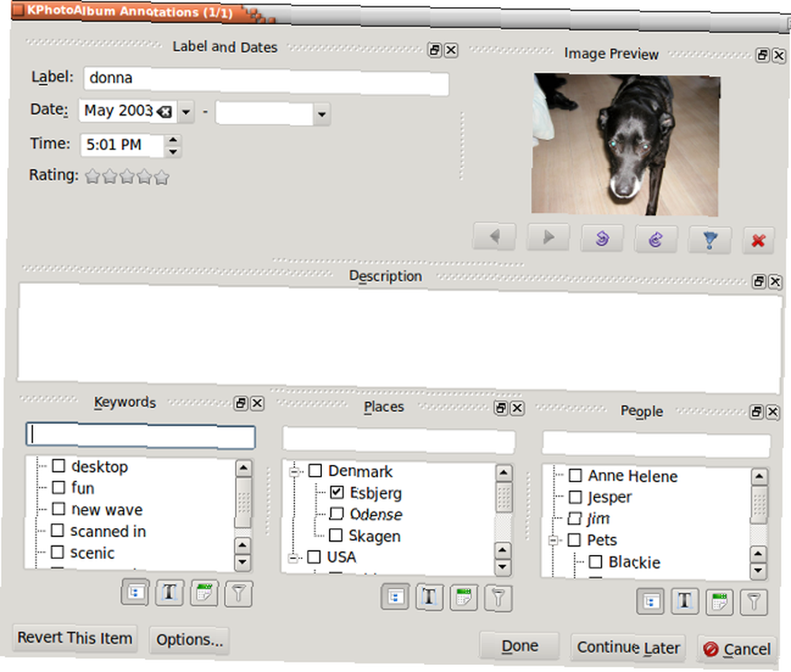Float the Image Preview panel
Viewport: 791px width, 672px height.
pos(763,55)
